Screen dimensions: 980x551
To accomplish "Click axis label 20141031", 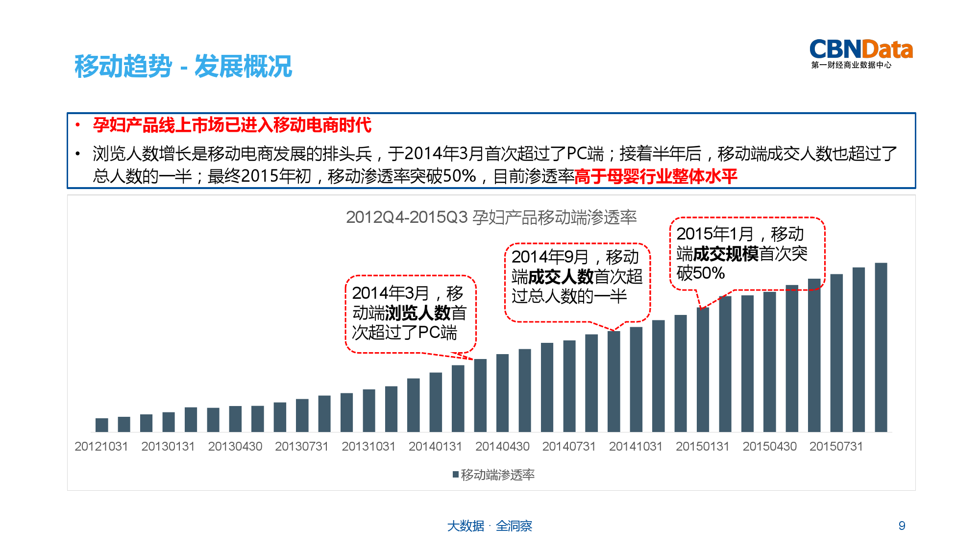I will [x=636, y=446].
